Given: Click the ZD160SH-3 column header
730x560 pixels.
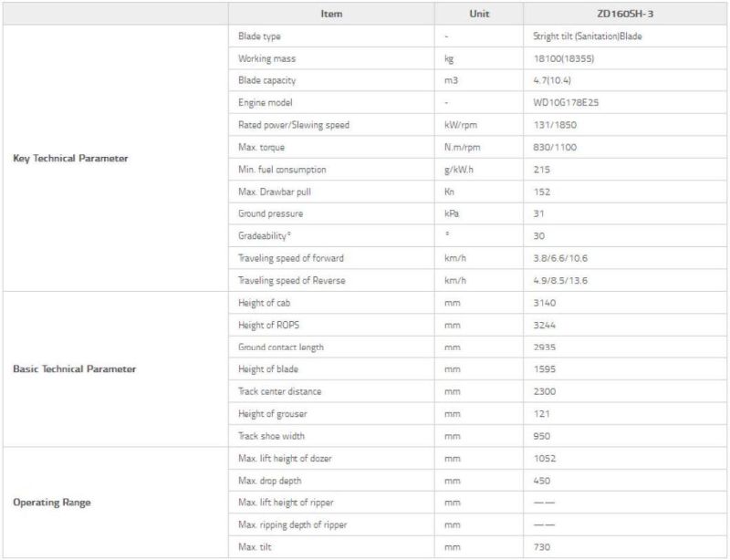Looking at the screenshot, I should point(625,14).
